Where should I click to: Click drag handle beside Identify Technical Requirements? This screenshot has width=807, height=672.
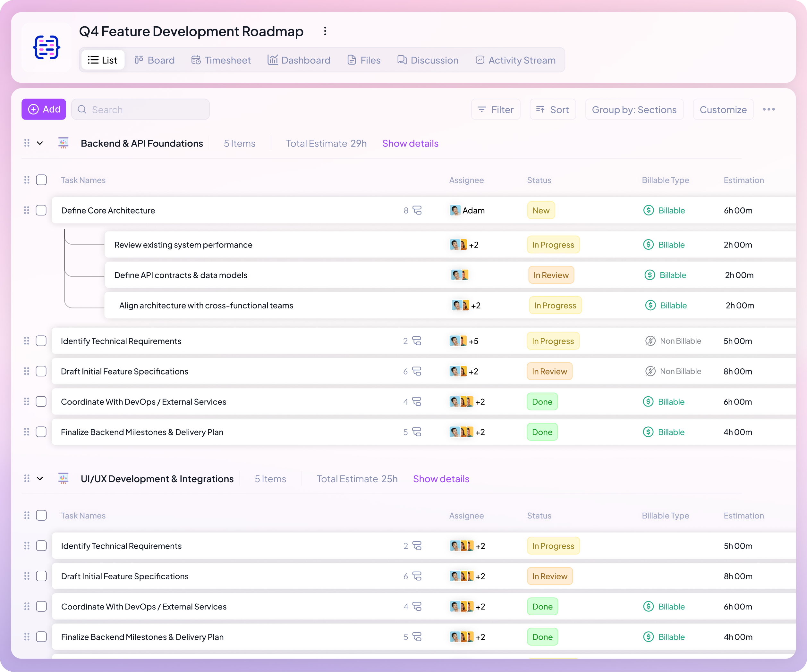(27, 341)
